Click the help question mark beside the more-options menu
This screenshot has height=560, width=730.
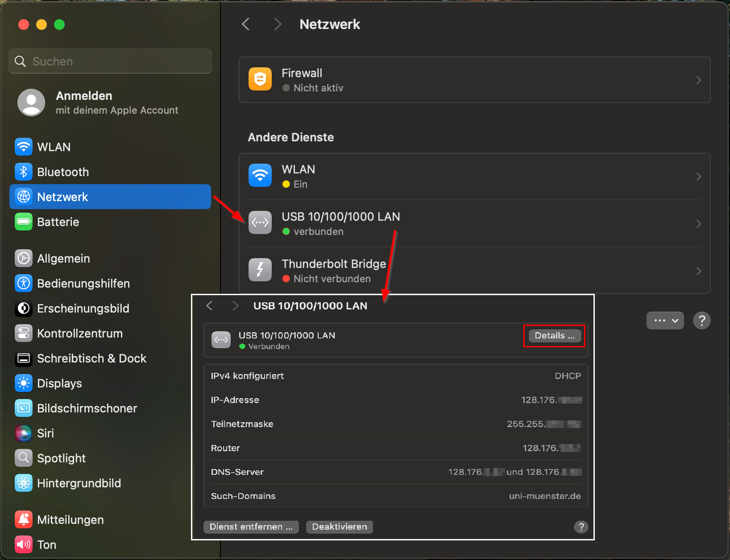[x=701, y=321]
